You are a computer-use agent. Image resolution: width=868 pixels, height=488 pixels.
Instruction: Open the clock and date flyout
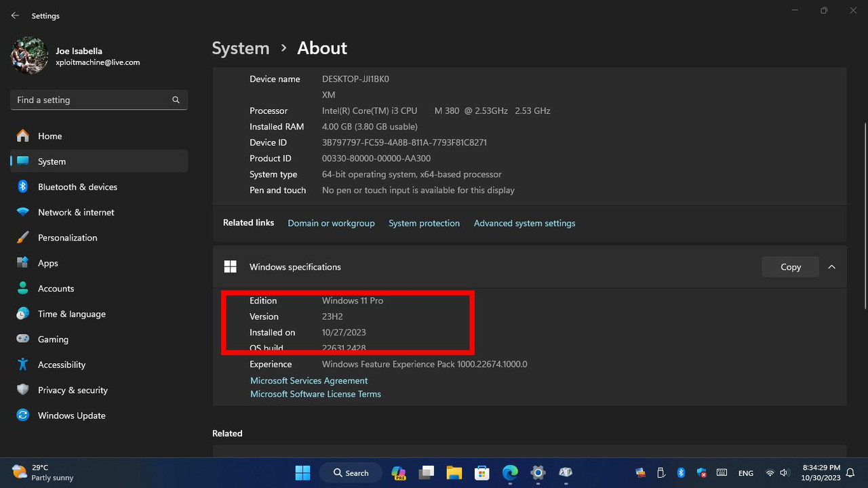point(821,472)
